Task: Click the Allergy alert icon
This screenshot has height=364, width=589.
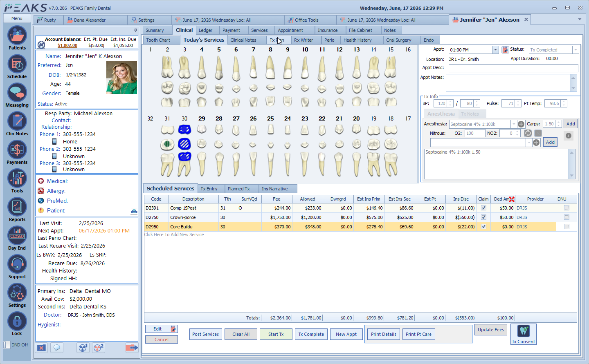Action: [x=41, y=191]
